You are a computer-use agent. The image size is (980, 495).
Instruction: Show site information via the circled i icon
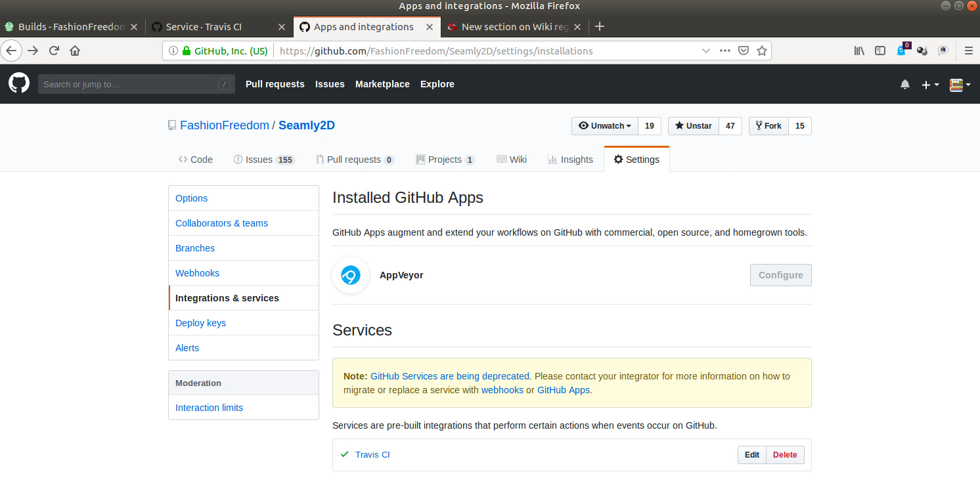pos(173,51)
